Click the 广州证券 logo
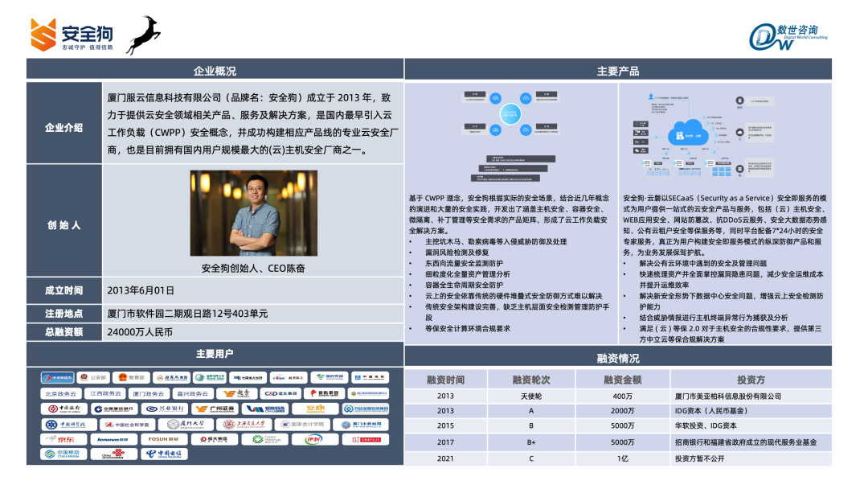This screenshot has width=868, height=489. coord(215,409)
